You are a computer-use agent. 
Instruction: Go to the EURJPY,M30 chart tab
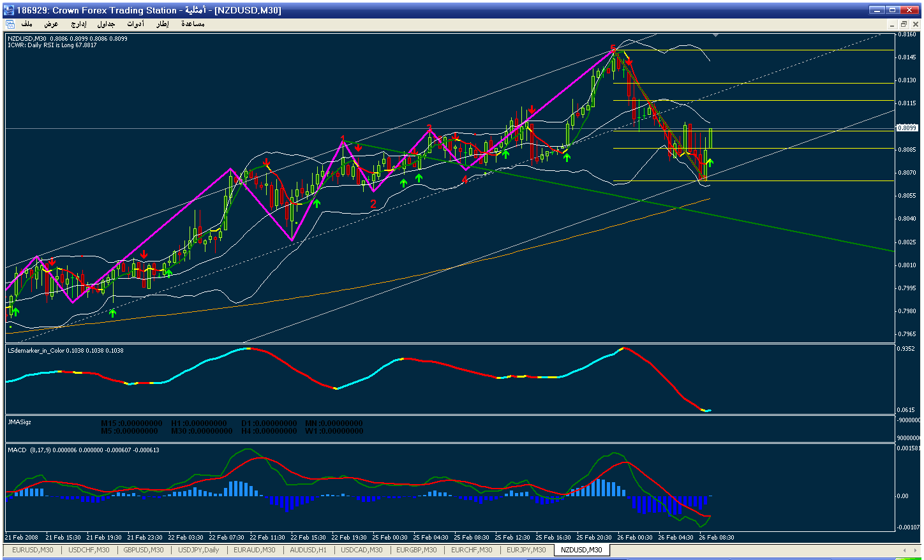(x=526, y=550)
